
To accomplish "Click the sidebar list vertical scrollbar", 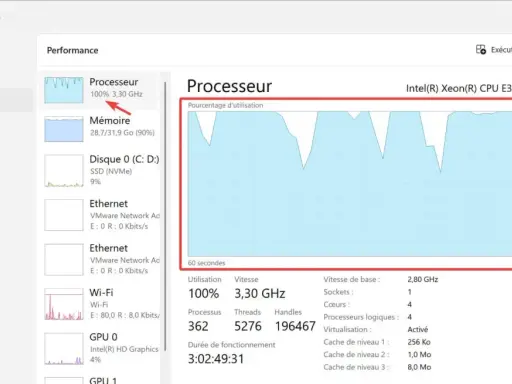I will click(165, 217).
